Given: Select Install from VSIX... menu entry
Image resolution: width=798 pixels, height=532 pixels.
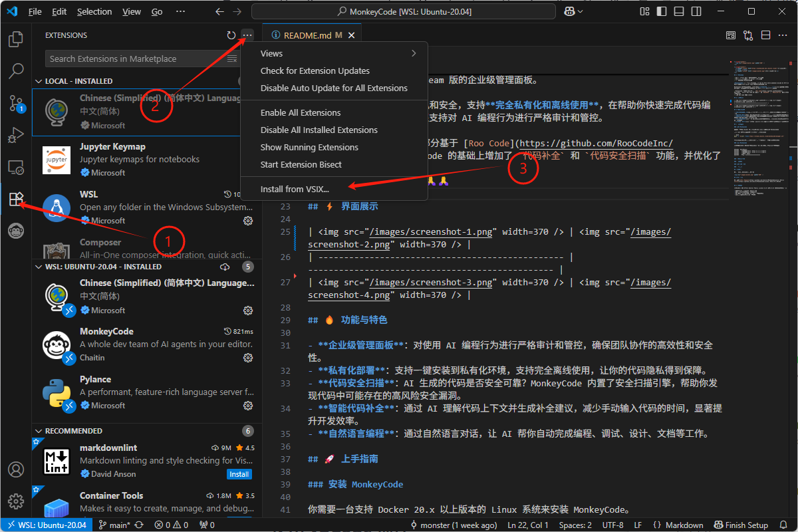Looking at the screenshot, I should (x=295, y=189).
